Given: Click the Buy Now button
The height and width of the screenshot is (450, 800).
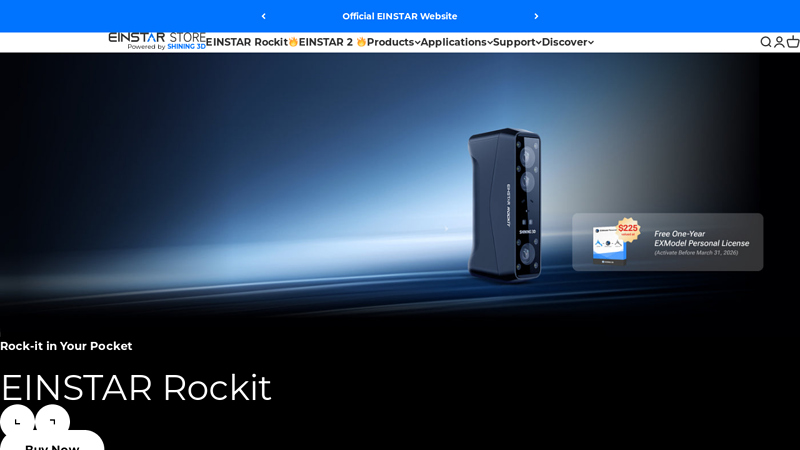Looking at the screenshot, I should [x=52, y=442].
